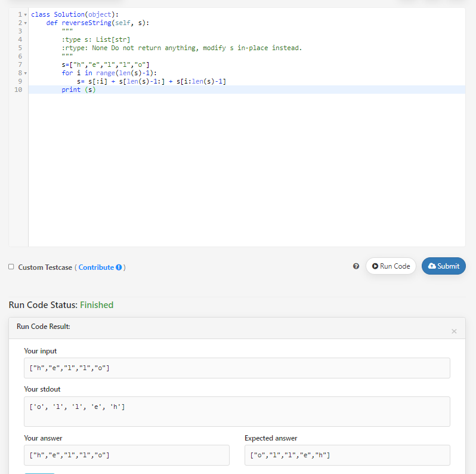Click the Run Code Result header
This screenshot has width=476, height=474.
44,327
